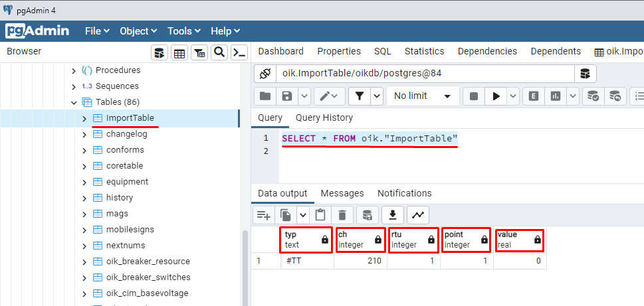The image size is (644, 306).
Task: Open the Query Tool icon in Browser panel
Action: click(x=160, y=53)
